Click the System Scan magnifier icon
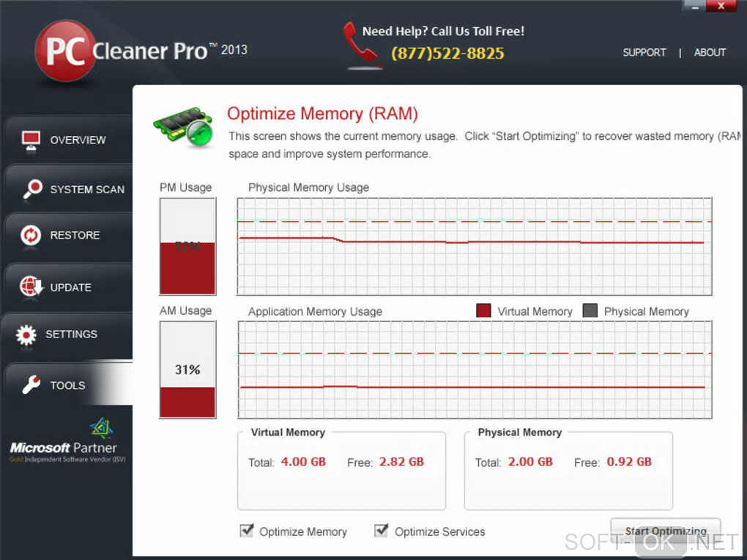 [32, 189]
